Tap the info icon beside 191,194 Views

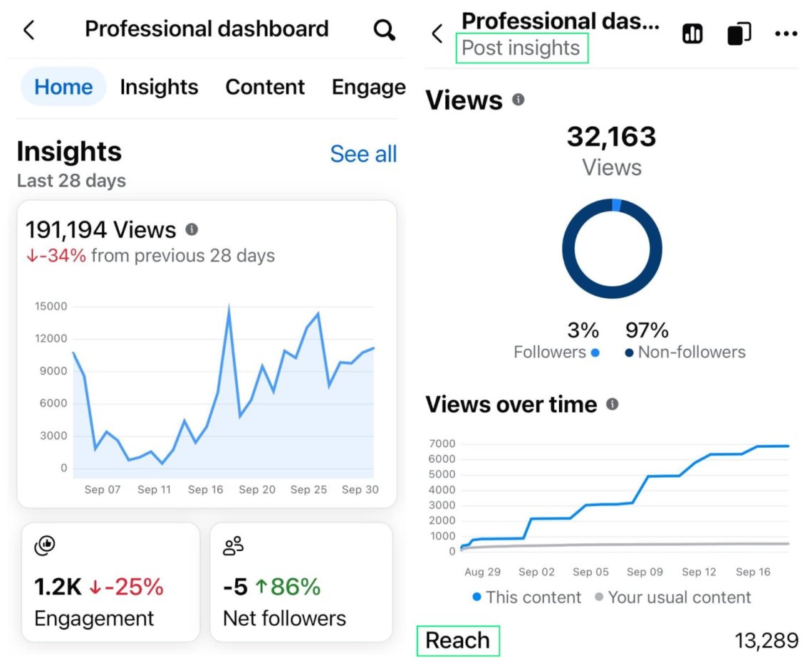coord(192,229)
